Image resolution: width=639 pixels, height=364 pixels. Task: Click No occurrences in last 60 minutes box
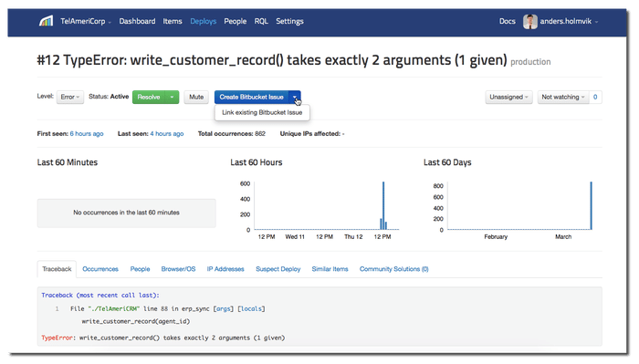(x=126, y=213)
